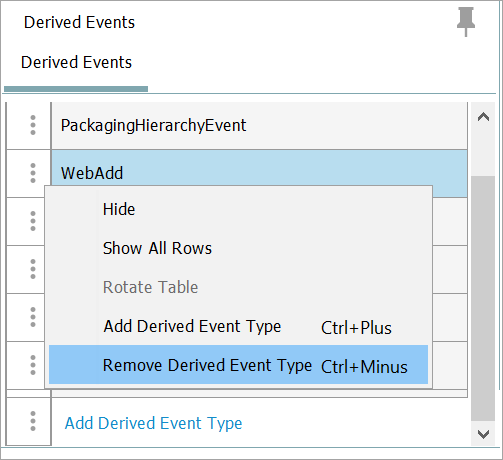Click the third row's handle dots
The height and width of the screenshot is (460, 503).
33,221
